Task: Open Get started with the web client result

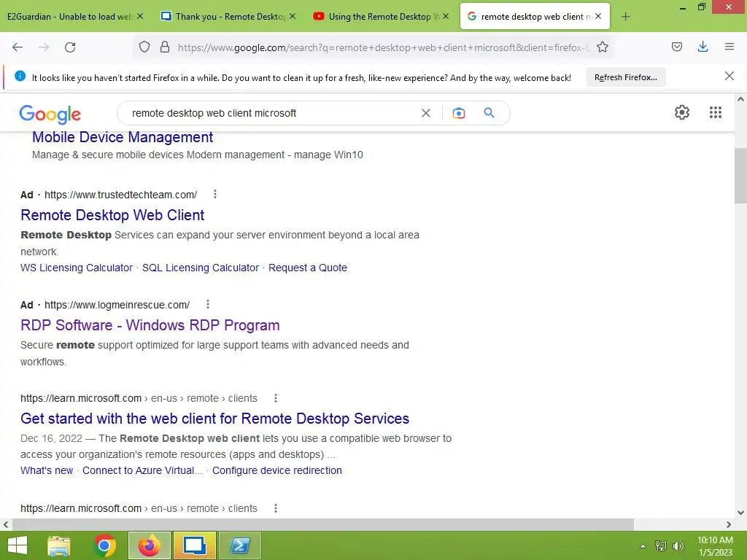Action: (x=215, y=419)
